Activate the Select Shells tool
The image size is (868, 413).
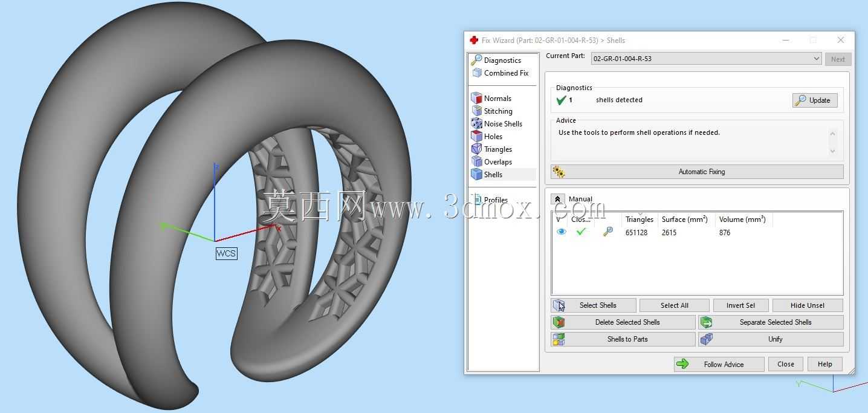(594, 305)
